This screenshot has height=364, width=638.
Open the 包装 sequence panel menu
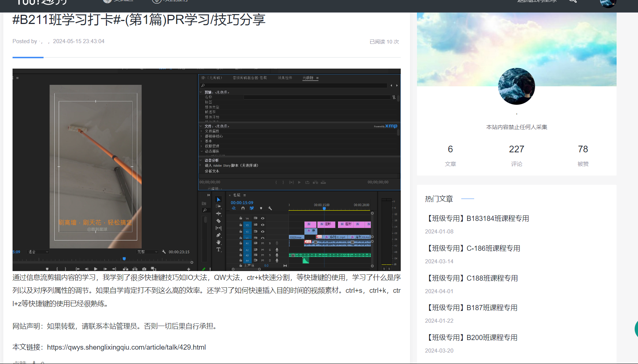point(244,195)
